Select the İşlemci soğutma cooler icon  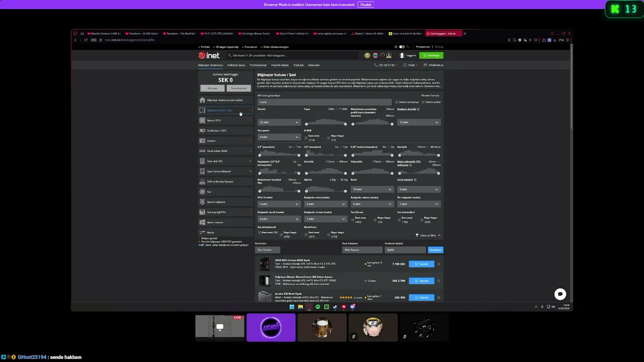click(202, 202)
